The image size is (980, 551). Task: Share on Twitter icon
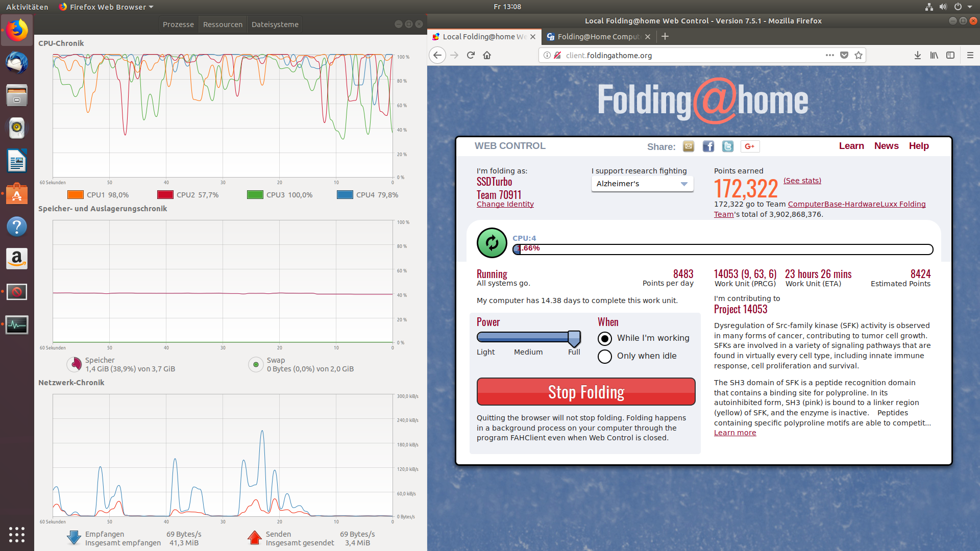727,146
